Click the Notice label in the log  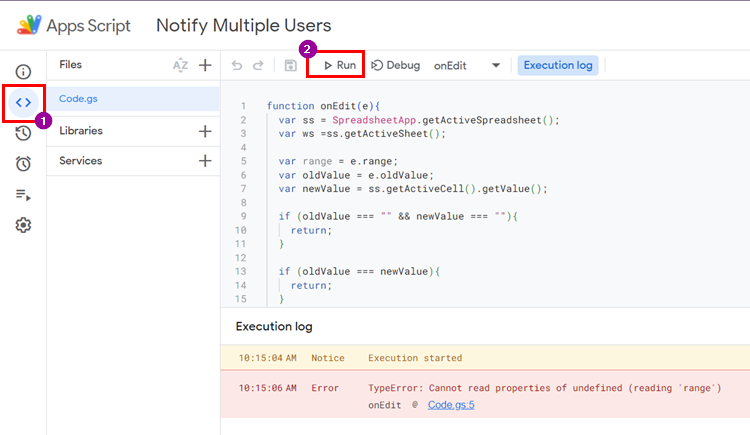328,358
